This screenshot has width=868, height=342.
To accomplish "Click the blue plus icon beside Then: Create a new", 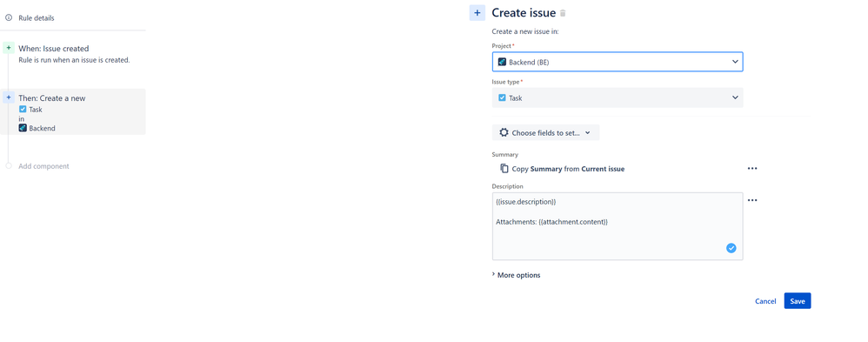I will pos(9,97).
